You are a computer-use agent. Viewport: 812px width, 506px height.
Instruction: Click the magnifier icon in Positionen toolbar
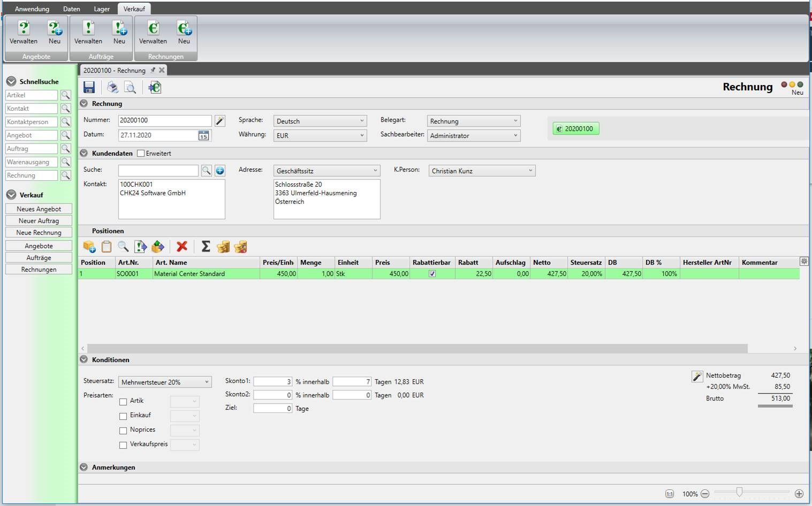point(123,247)
